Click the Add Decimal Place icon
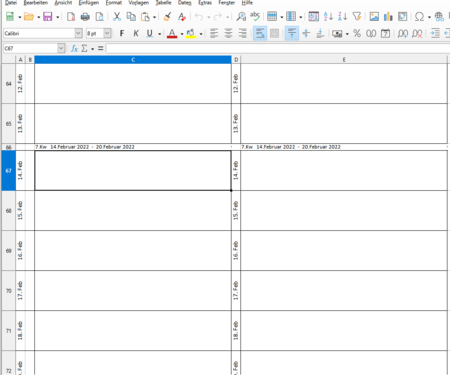Screen dimensions: 450x375 click(x=403, y=33)
